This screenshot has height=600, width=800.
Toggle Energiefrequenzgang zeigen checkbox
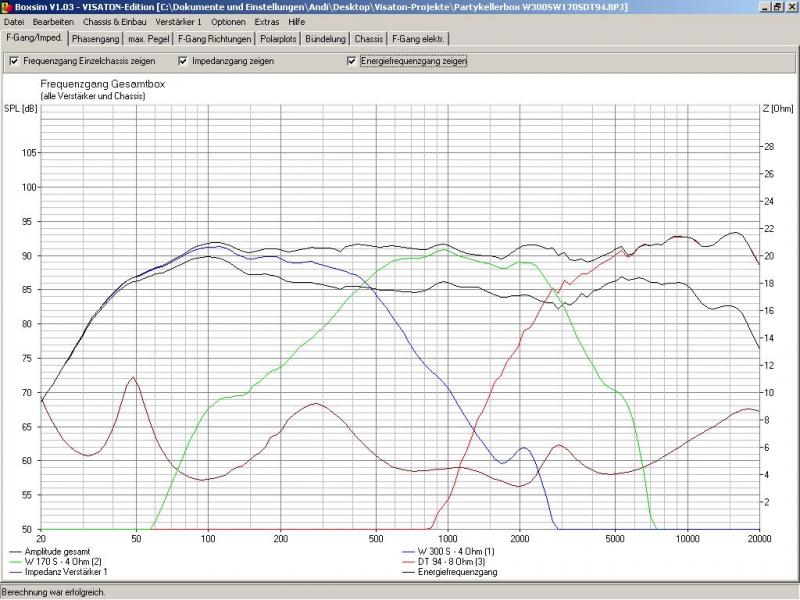click(352, 61)
